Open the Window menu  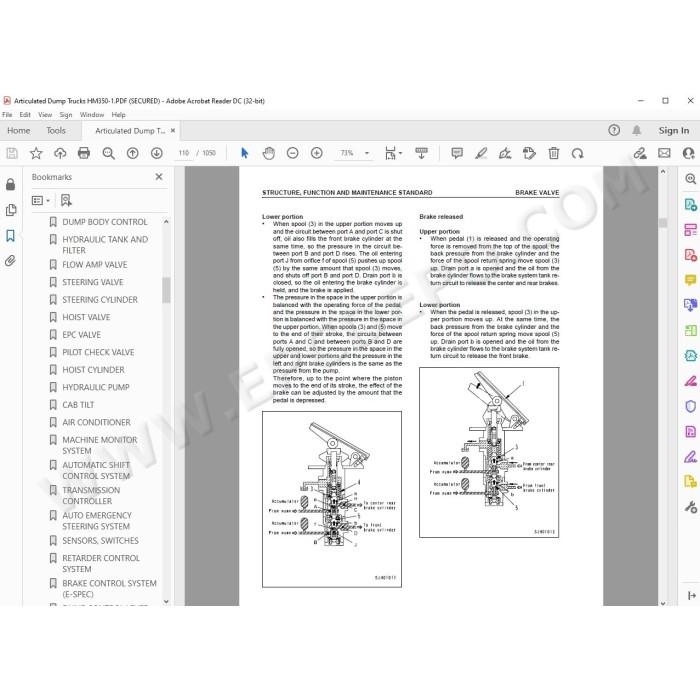point(92,115)
